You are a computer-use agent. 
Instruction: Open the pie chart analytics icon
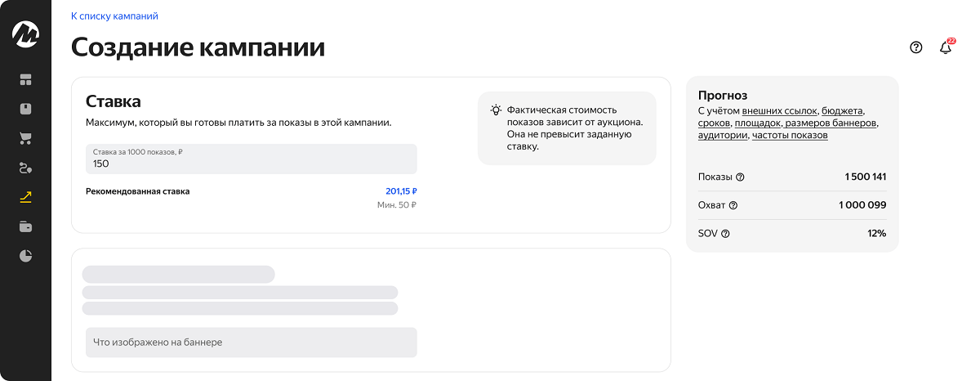coord(25,256)
